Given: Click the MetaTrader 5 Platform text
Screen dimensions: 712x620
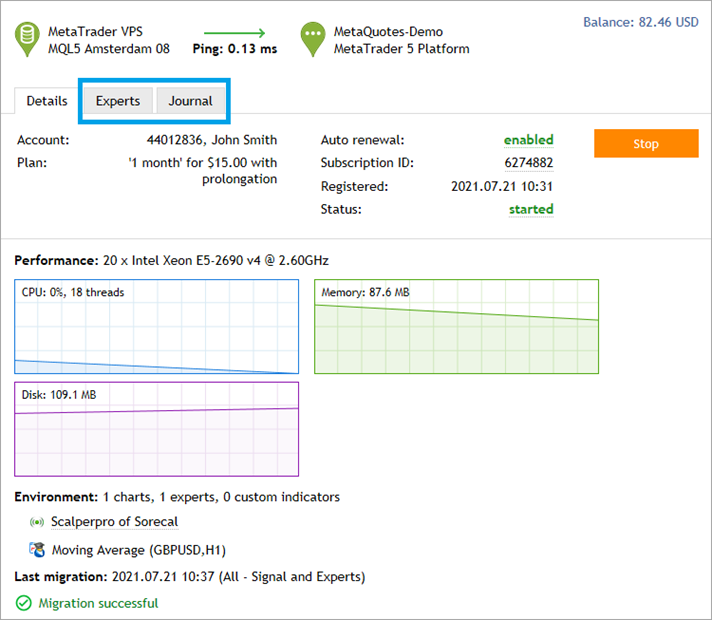Looking at the screenshot, I should pos(401,49).
